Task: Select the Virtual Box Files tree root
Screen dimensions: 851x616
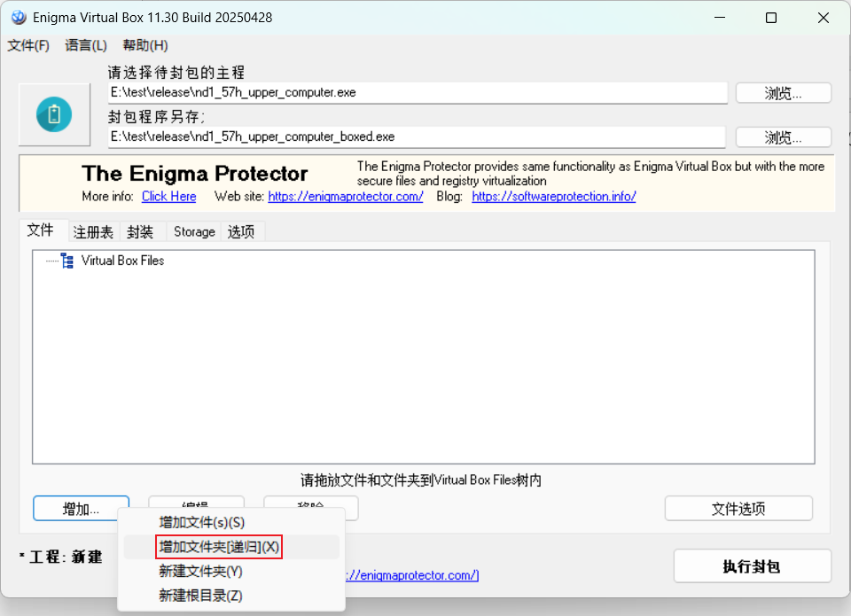Action: click(122, 261)
